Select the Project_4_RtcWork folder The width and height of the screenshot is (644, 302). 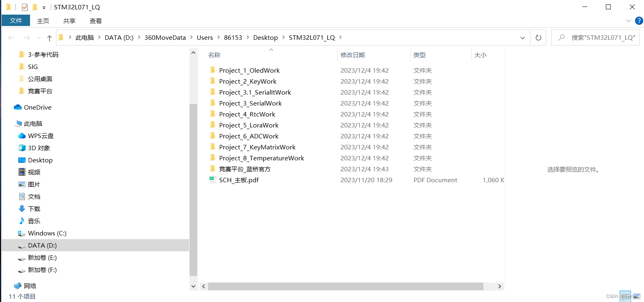pyautogui.click(x=247, y=114)
